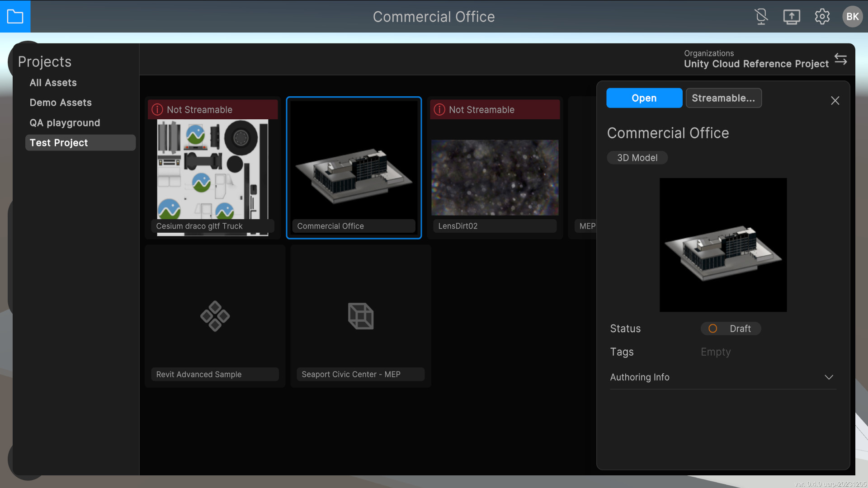Select the Seaport Civic Center - MEP asset

[x=360, y=315]
